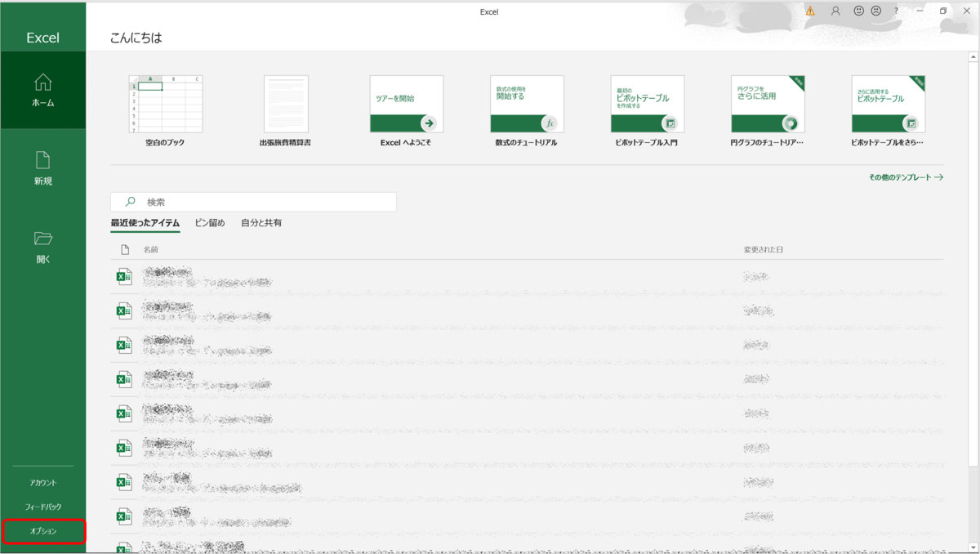980x554 pixels.
Task: Open Help with the question mark icon
Action: click(x=896, y=11)
